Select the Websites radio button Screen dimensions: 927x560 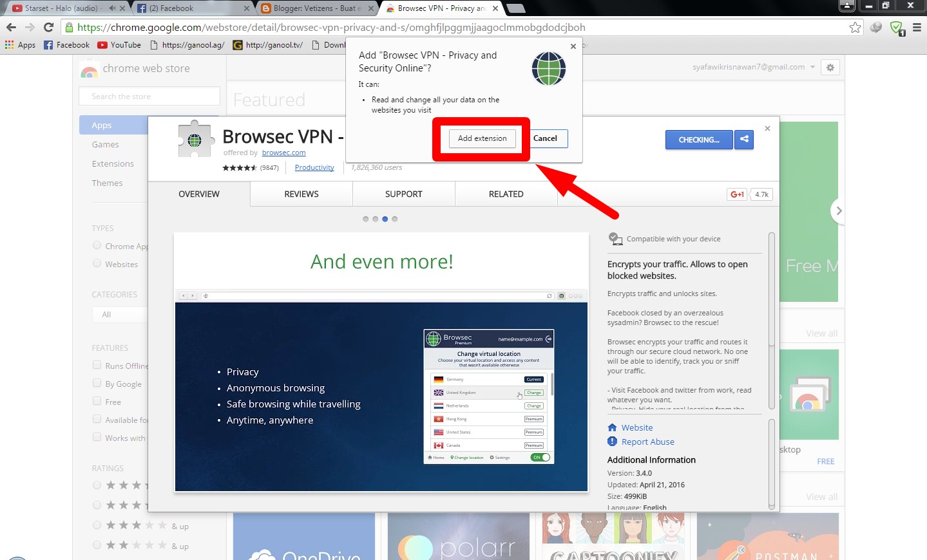[97, 263]
